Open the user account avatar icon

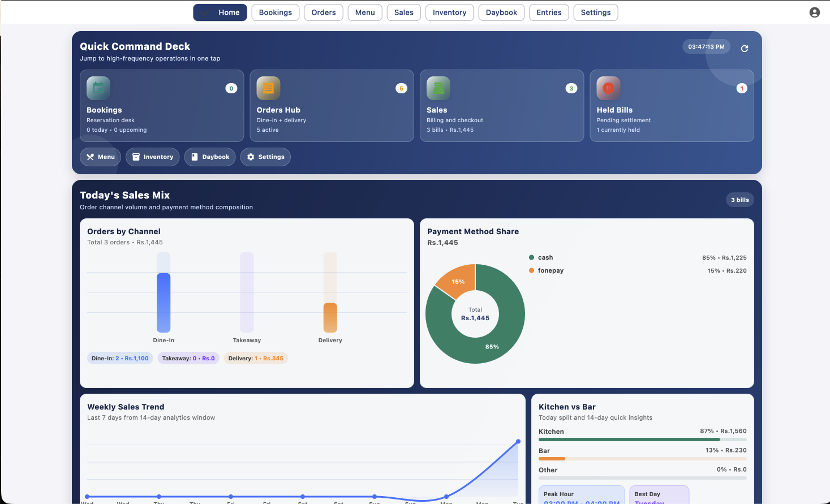tap(815, 12)
